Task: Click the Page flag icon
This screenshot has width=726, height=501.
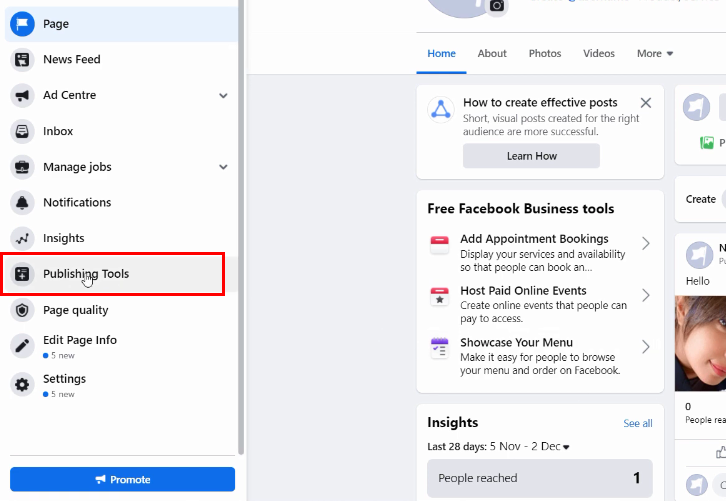Action: [x=22, y=24]
